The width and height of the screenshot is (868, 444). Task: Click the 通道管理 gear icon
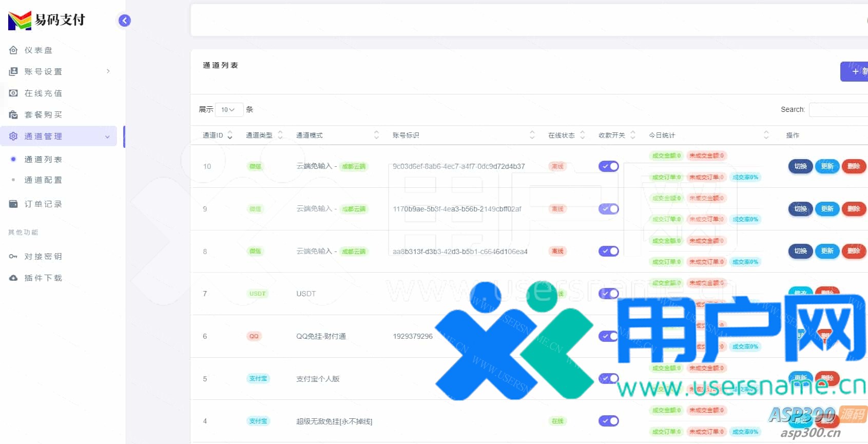coord(13,136)
